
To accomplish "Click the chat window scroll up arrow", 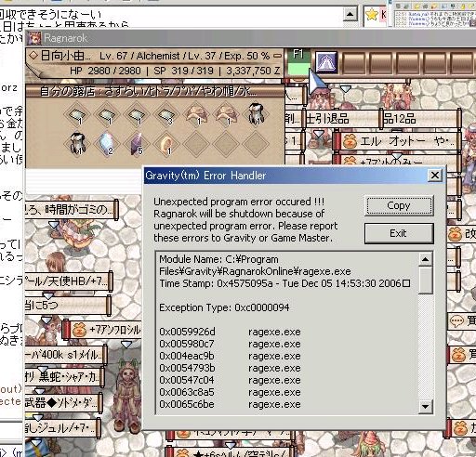I will point(350,14).
